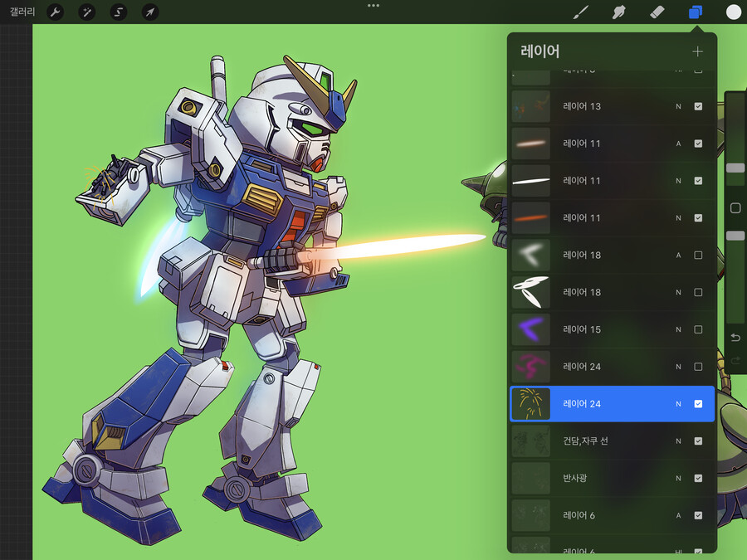Select the 건담,자쿠 선 layer name
Image resolution: width=747 pixels, height=560 pixels.
pyautogui.click(x=585, y=441)
